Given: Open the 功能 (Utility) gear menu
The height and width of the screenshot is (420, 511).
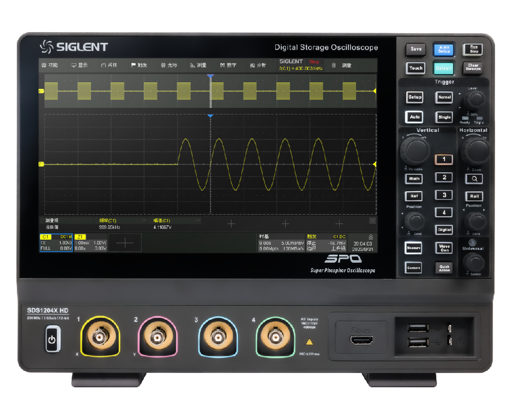Looking at the screenshot, I should (x=50, y=65).
